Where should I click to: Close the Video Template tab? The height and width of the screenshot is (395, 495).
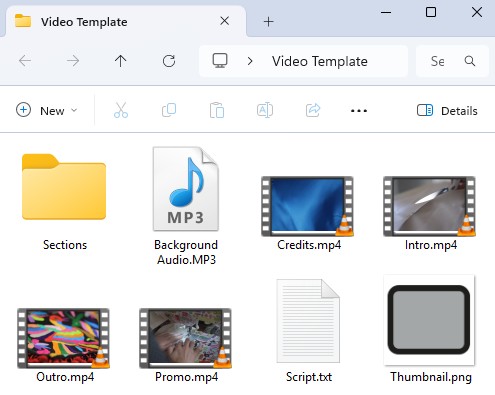[225, 21]
